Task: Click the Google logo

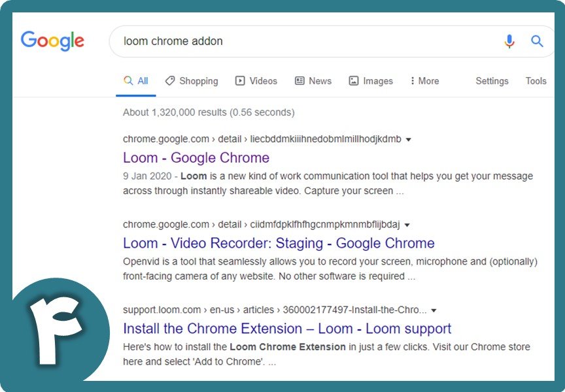Action: pyautogui.click(x=52, y=41)
